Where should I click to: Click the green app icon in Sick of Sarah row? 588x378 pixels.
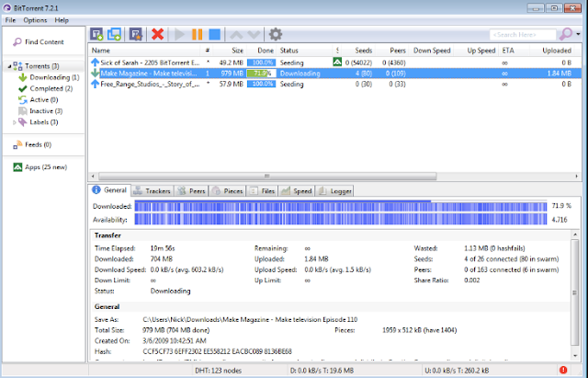pyautogui.click(x=337, y=62)
